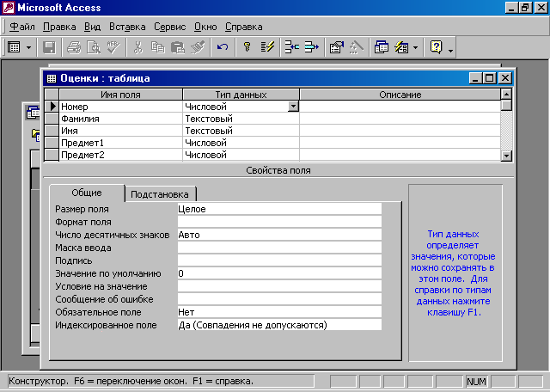
Task: Click the Print Preview icon
Action: pos(94,47)
